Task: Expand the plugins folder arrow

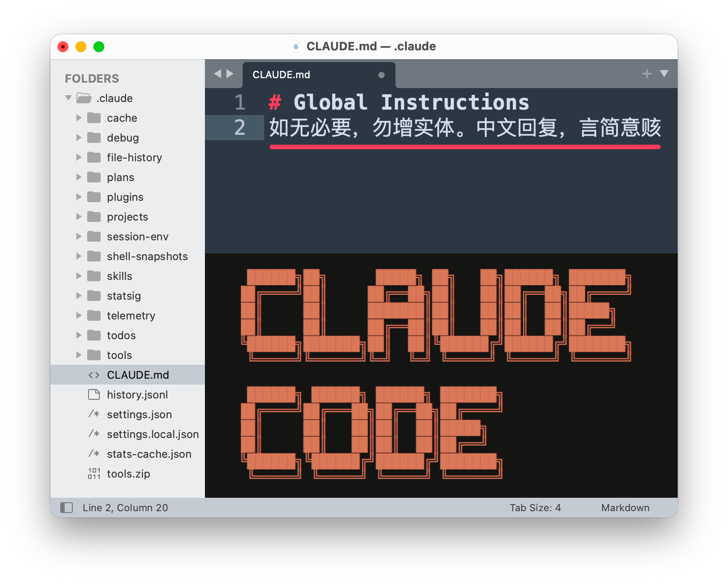Action: [79, 197]
